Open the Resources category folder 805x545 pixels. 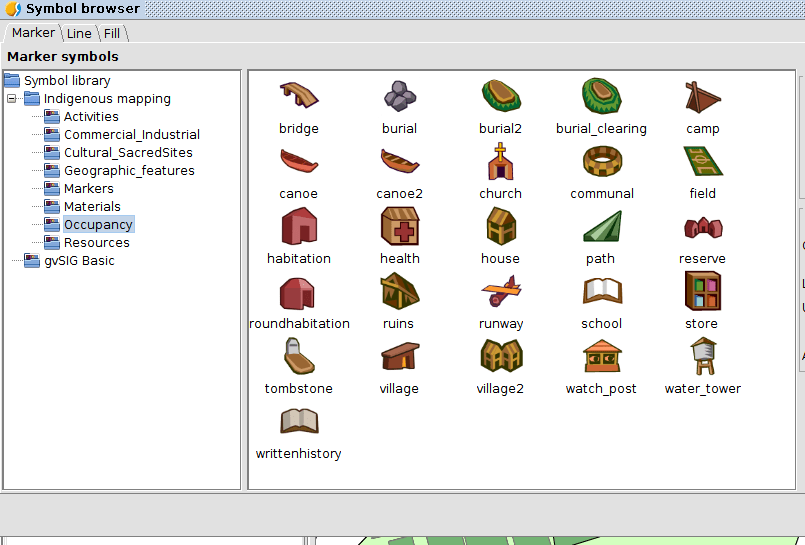pyautogui.click(x=96, y=243)
